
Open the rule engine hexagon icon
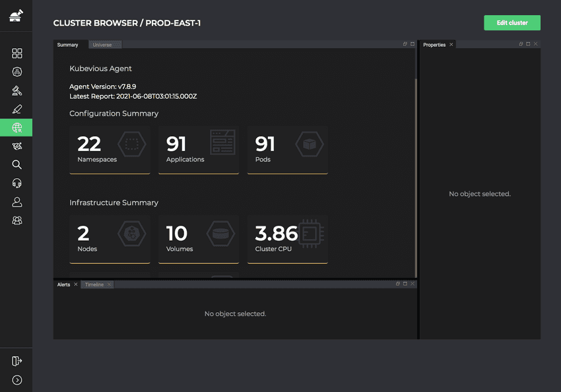[x=16, y=72]
